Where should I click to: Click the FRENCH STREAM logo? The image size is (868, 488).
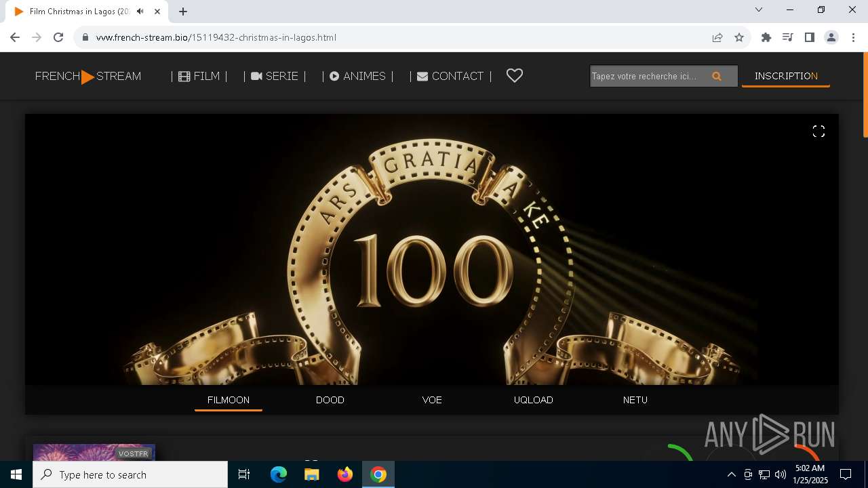click(x=88, y=77)
